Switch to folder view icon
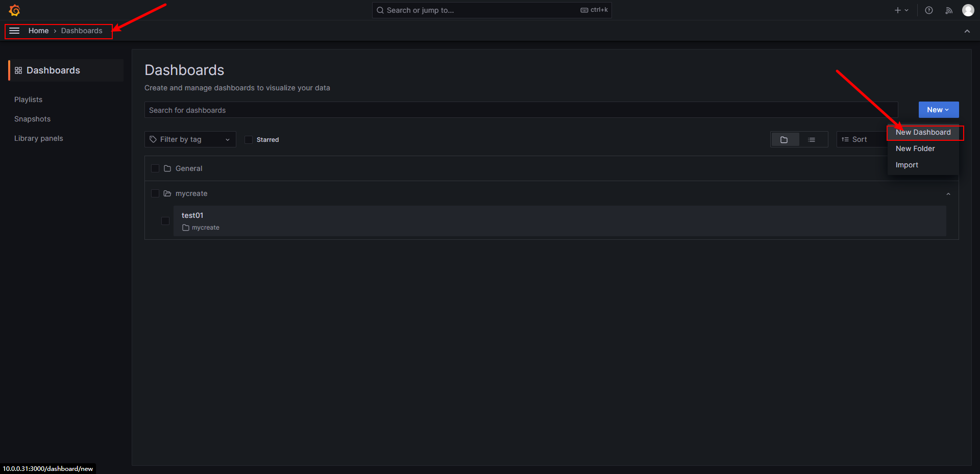Image resolution: width=980 pixels, height=474 pixels. click(x=785, y=139)
